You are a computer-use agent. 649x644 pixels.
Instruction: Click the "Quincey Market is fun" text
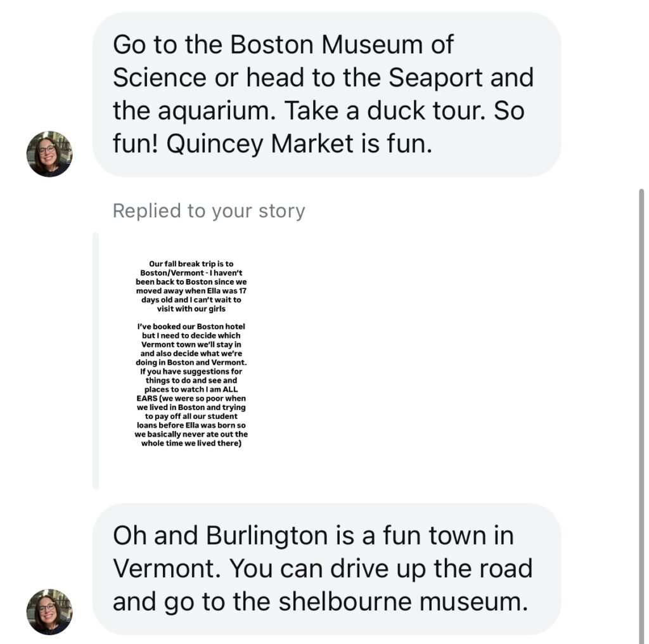[299, 144]
